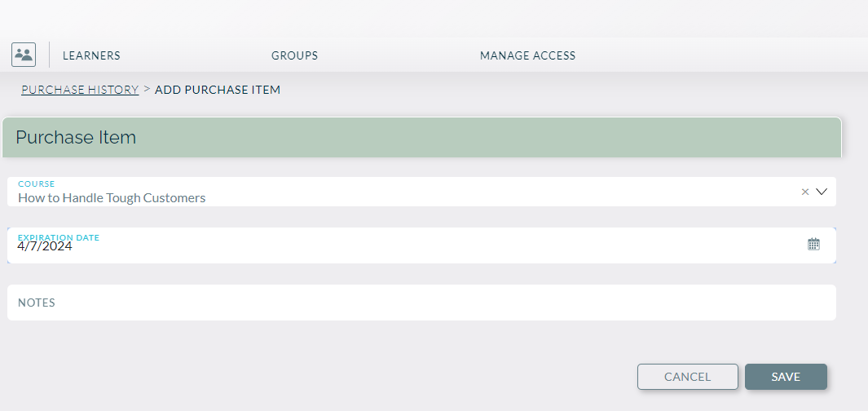Click the Course field label

[37, 184]
